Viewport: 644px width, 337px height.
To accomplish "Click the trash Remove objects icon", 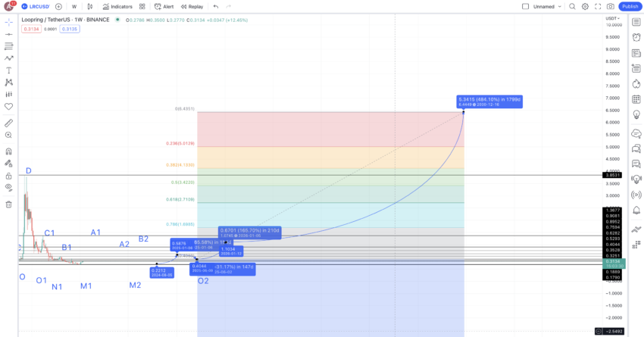I will tap(8, 204).
